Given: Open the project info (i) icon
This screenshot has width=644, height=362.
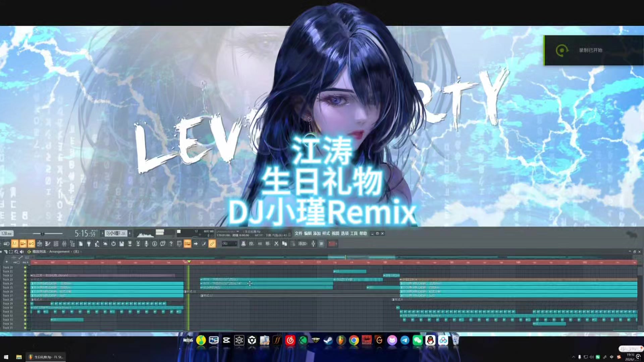Looking at the screenshot, I should point(154,244).
